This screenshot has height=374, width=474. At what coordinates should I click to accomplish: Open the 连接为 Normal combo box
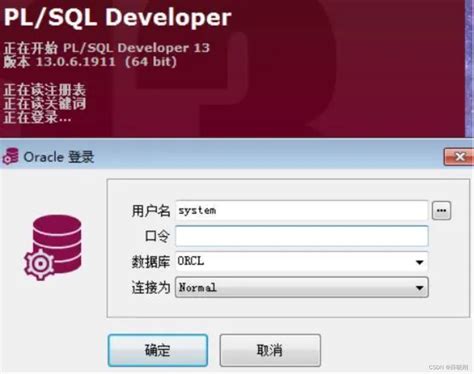302,287
